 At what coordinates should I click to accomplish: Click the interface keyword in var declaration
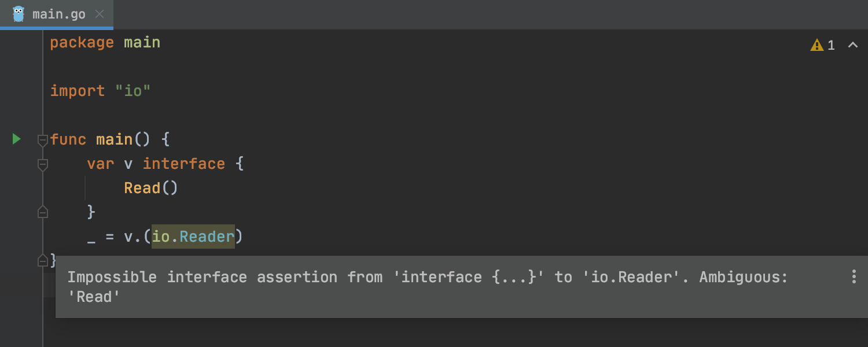click(x=183, y=164)
